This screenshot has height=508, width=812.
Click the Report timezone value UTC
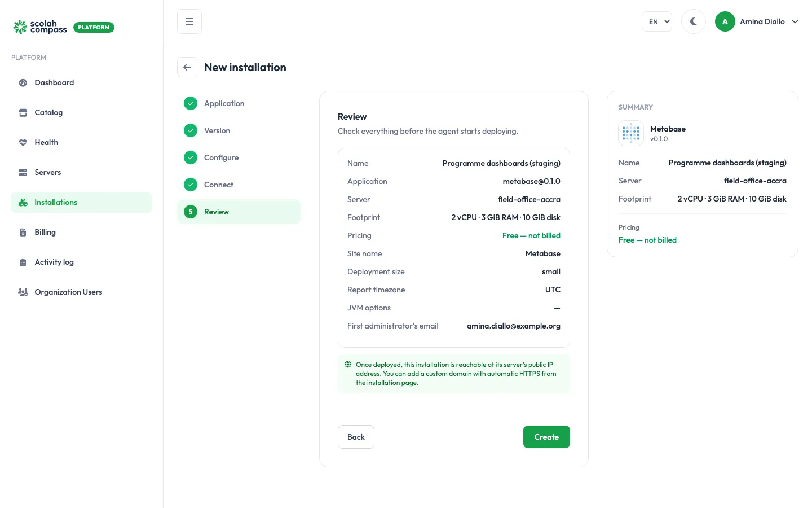pyautogui.click(x=553, y=290)
